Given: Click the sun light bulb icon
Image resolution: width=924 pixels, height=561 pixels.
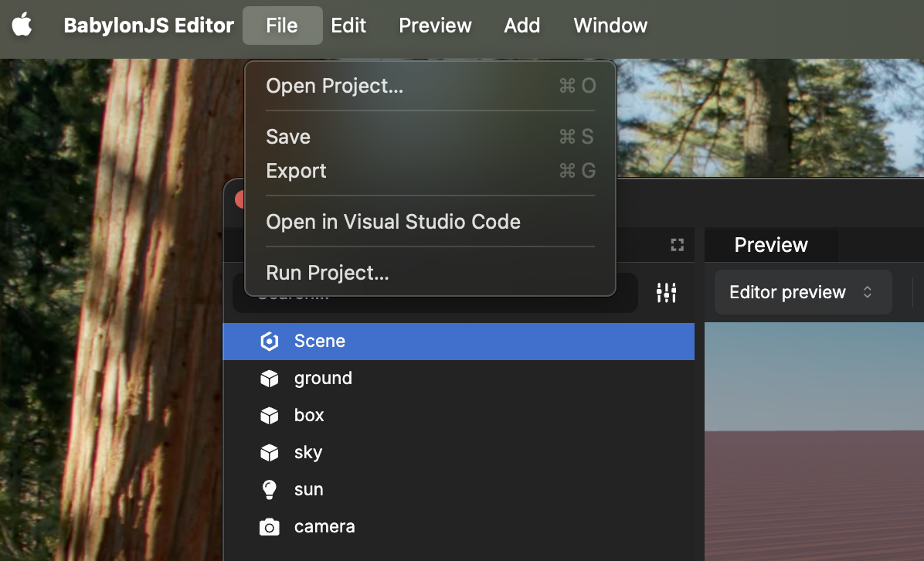Looking at the screenshot, I should pyautogui.click(x=270, y=490).
